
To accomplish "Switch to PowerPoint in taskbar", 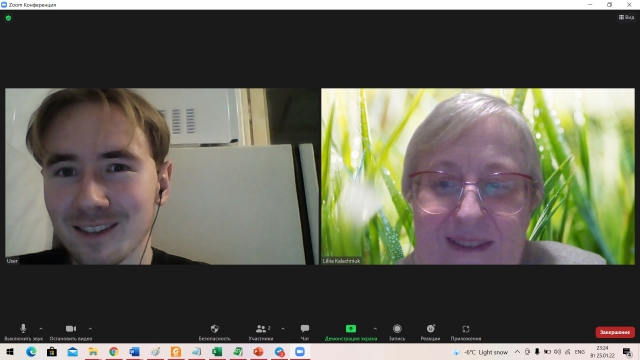I will (258, 352).
